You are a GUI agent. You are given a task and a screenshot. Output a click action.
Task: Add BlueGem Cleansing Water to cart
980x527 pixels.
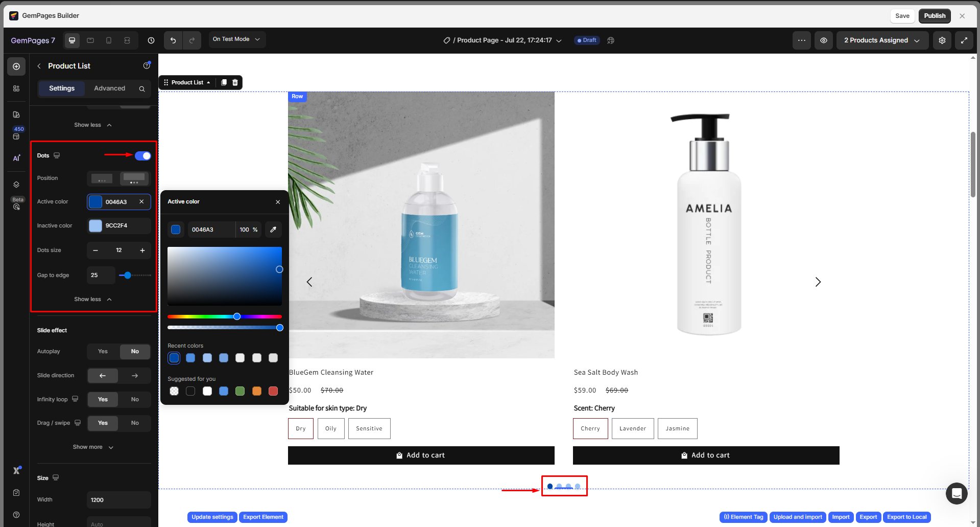(x=421, y=455)
